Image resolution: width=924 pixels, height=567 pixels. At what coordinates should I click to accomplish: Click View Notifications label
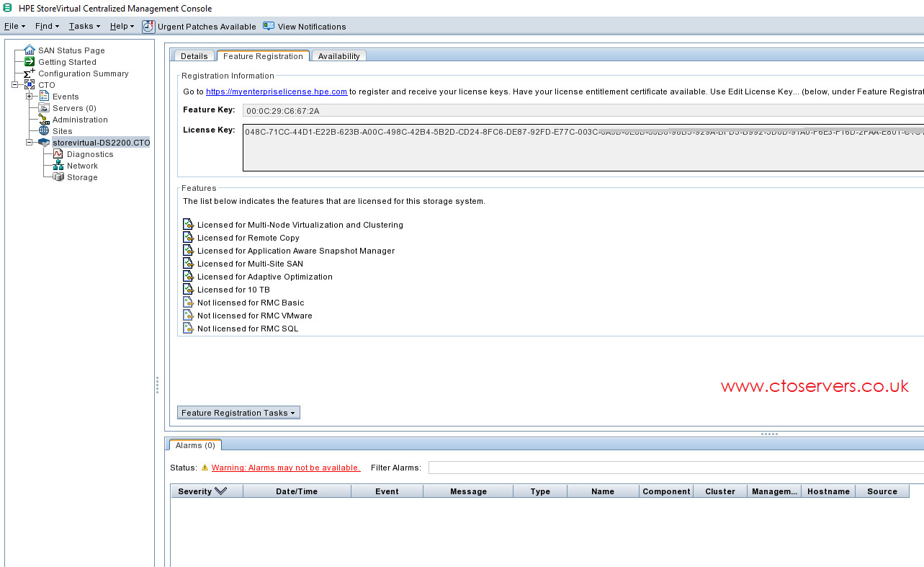point(312,27)
